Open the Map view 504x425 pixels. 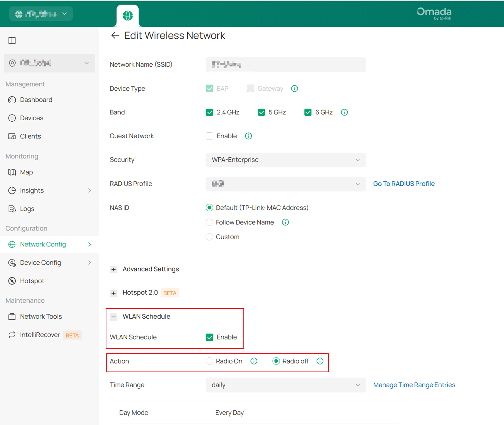26,172
